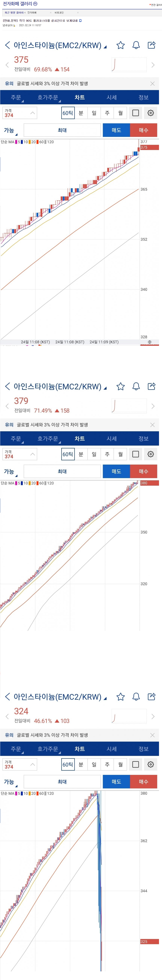Go back from the 324 price screen
The height and width of the screenshot is (980, 162).
click(x=7, y=697)
